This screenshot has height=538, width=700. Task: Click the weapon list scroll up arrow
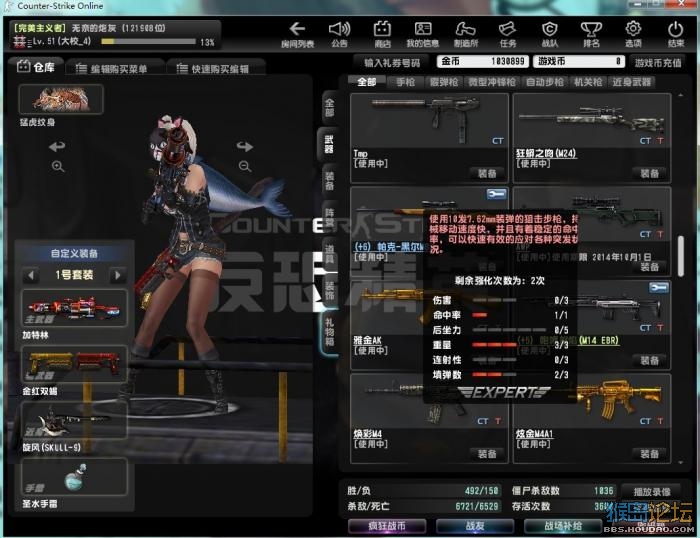[681, 95]
